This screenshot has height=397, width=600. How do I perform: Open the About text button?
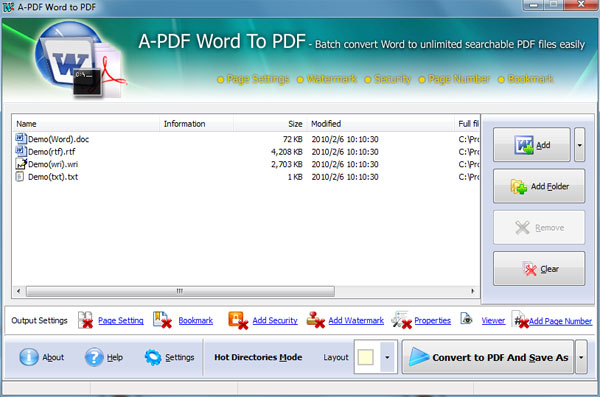pos(53,357)
